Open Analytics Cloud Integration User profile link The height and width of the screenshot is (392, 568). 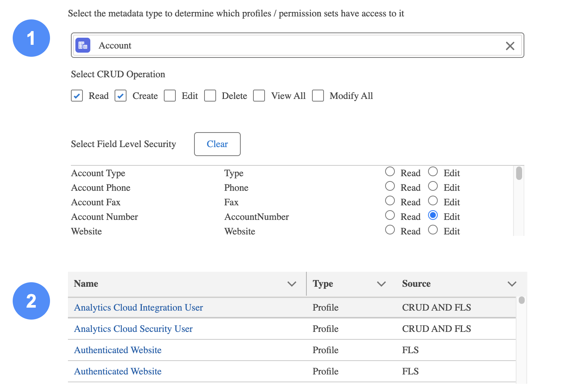pyautogui.click(x=138, y=308)
